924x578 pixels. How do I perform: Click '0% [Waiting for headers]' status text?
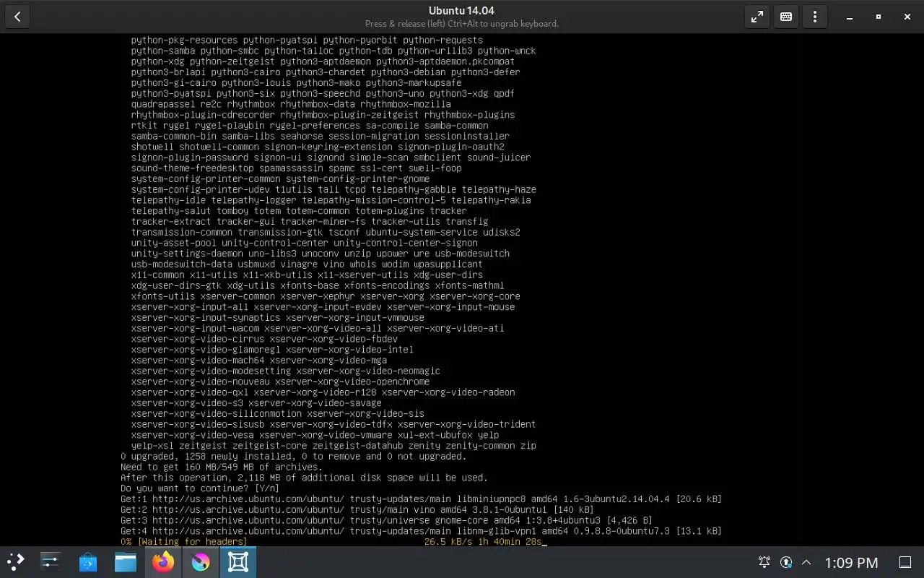pos(184,542)
